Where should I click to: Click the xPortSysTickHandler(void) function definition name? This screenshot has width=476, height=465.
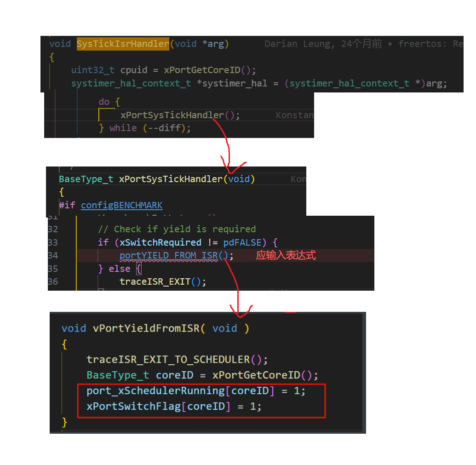pyautogui.click(x=171, y=179)
